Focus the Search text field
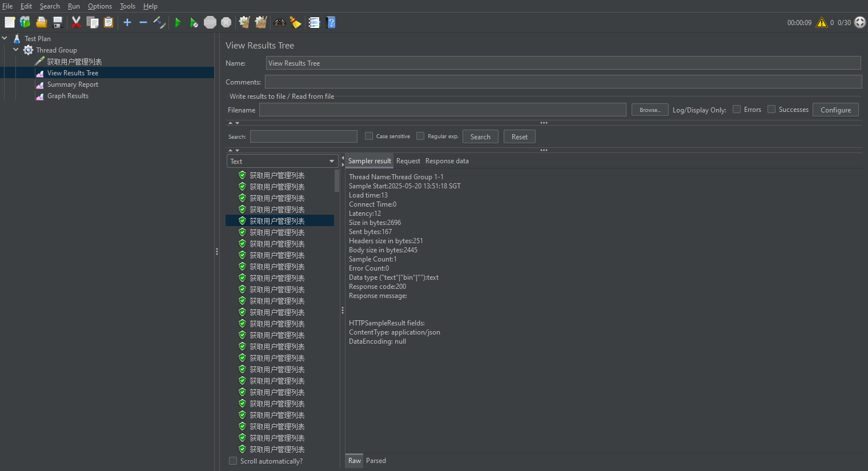Screen dimensions: 868x471 tap(304, 136)
